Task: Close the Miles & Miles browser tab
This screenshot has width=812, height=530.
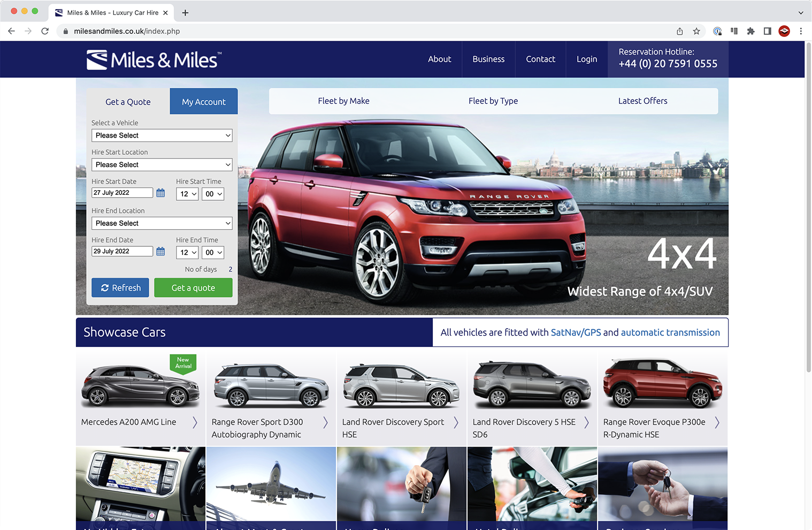Action: [165, 13]
